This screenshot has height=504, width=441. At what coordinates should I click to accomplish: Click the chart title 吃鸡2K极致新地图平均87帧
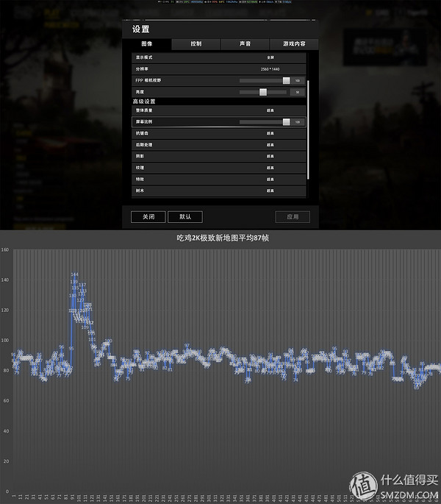click(223, 238)
